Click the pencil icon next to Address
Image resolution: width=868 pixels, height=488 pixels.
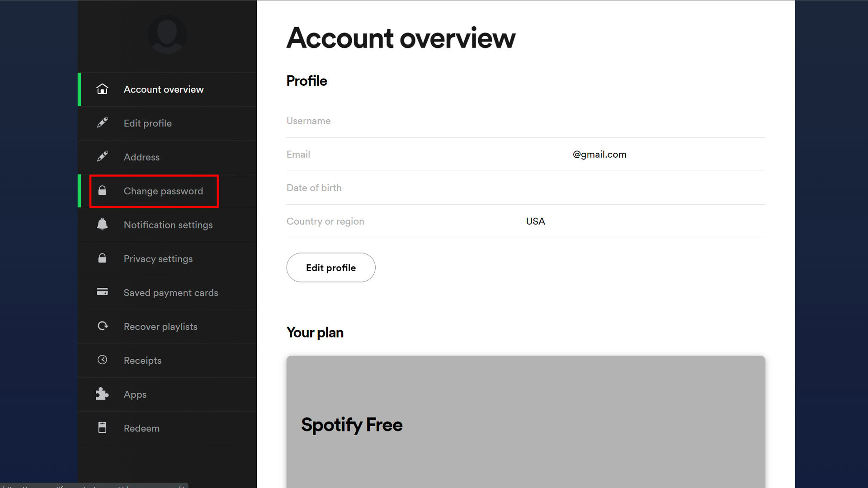point(102,156)
